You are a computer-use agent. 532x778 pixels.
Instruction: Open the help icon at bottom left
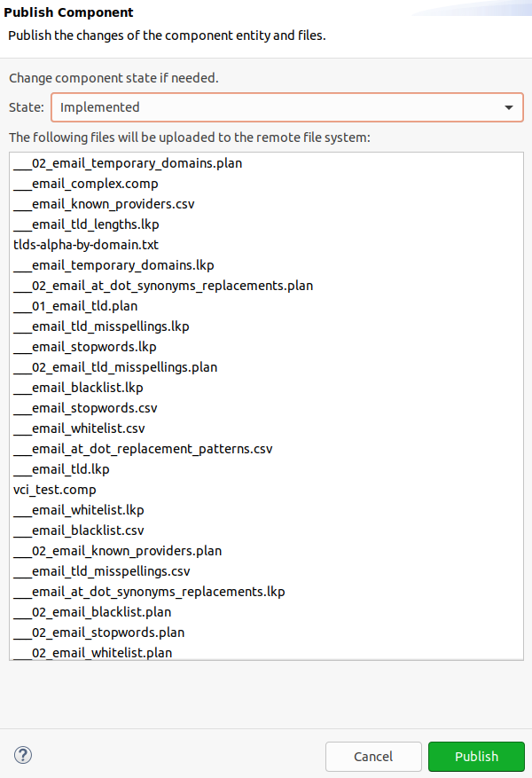click(x=22, y=755)
